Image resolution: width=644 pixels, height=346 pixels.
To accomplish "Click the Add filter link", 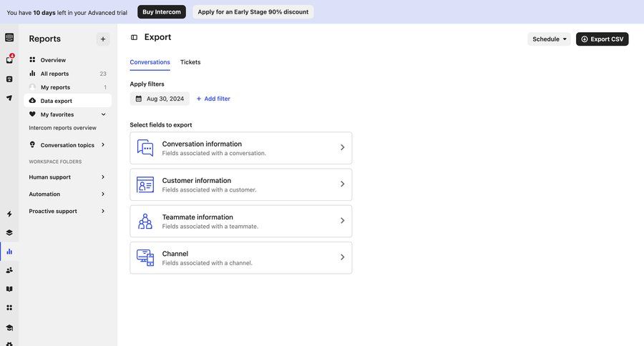I will (x=213, y=99).
